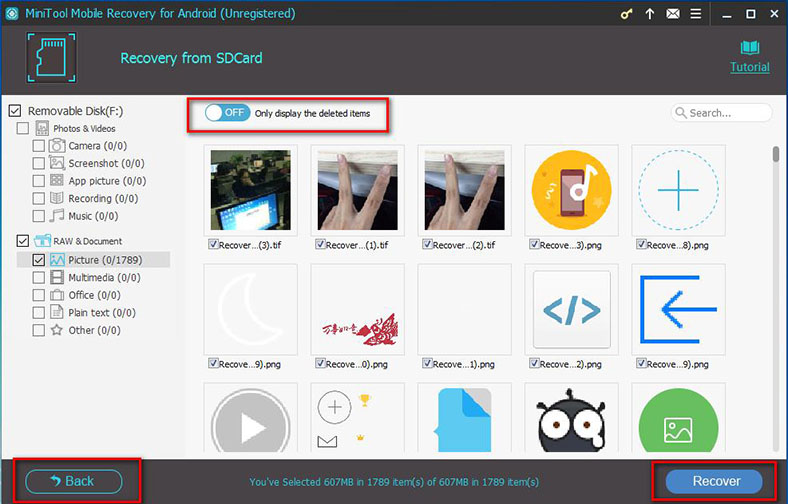Viewport: 788px width, 504px height.
Task: Open the yellow phone music thumbnail
Action: click(x=571, y=190)
